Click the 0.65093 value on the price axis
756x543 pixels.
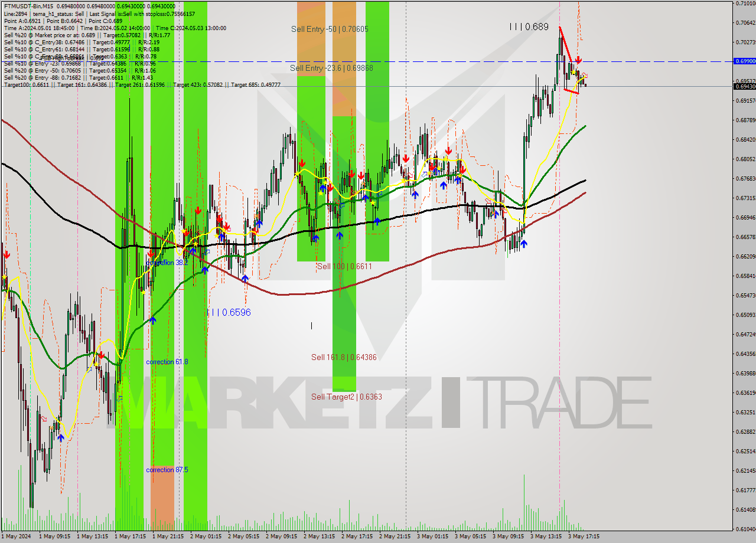(x=745, y=315)
